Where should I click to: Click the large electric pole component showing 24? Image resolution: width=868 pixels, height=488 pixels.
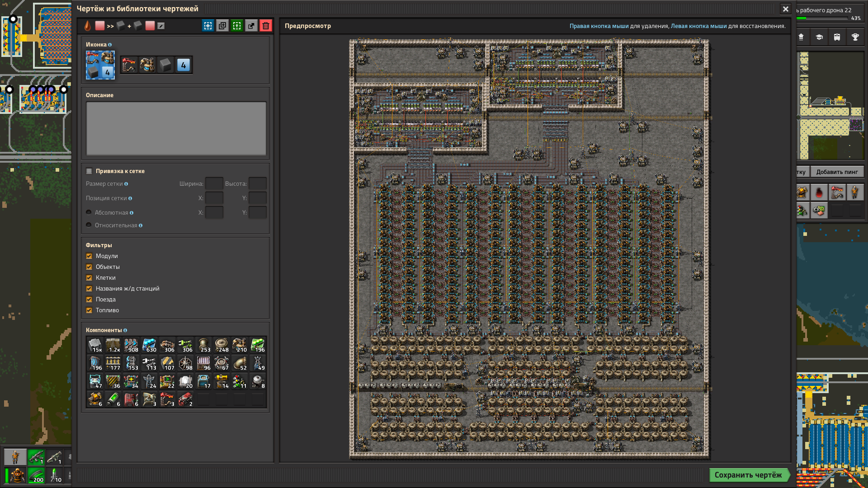(149, 381)
